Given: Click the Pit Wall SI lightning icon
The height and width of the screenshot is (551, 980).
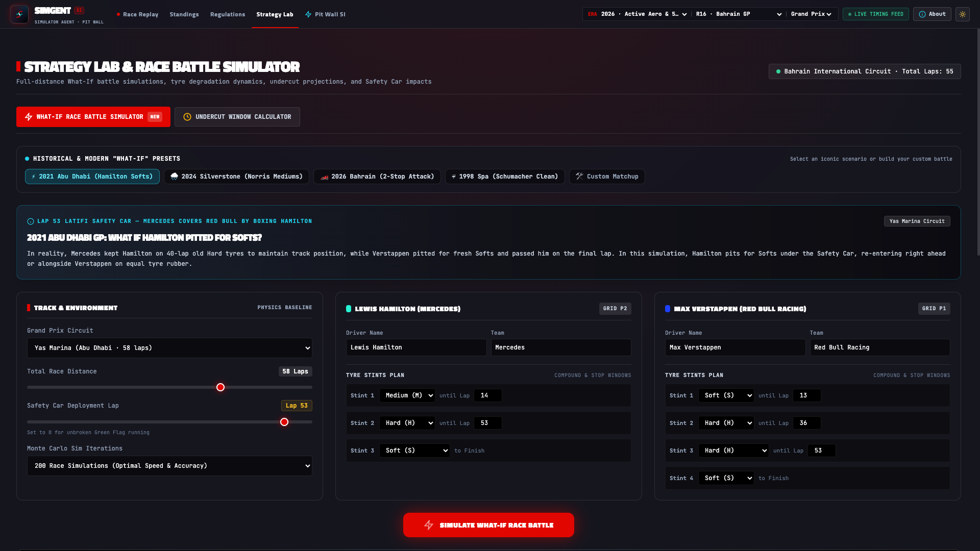Looking at the screenshot, I should coord(308,14).
